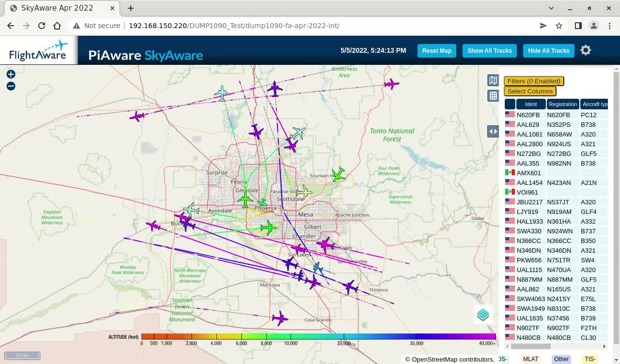Viewport: 620px width, 364px height.
Task: Reload the browser page
Action: (x=42, y=26)
